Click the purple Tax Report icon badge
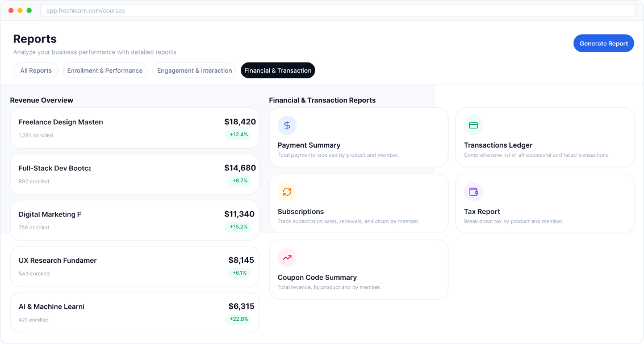The width and height of the screenshot is (644, 344). pos(473,191)
